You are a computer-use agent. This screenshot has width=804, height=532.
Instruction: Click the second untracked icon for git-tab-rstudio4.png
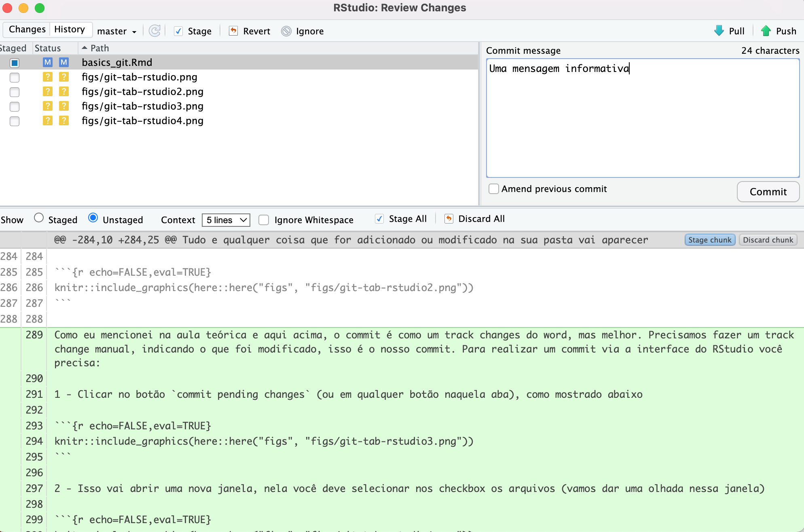pos(64,120)
